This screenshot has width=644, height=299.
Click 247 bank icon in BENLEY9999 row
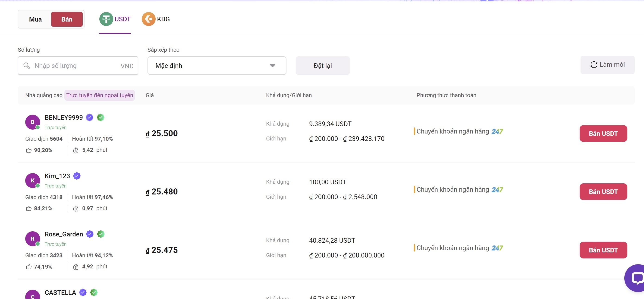click(497, 131)
